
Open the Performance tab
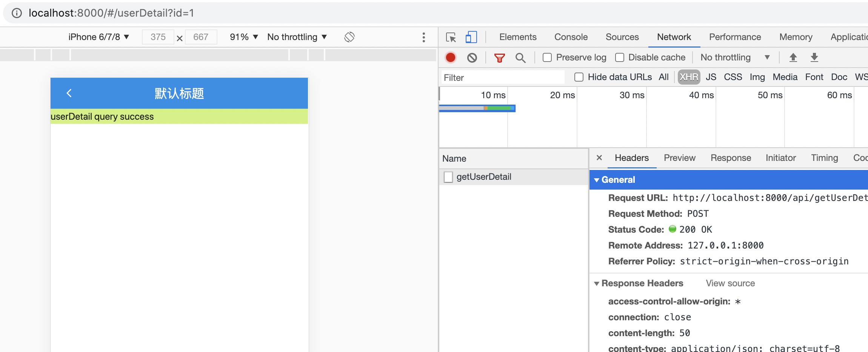point(735,37)
